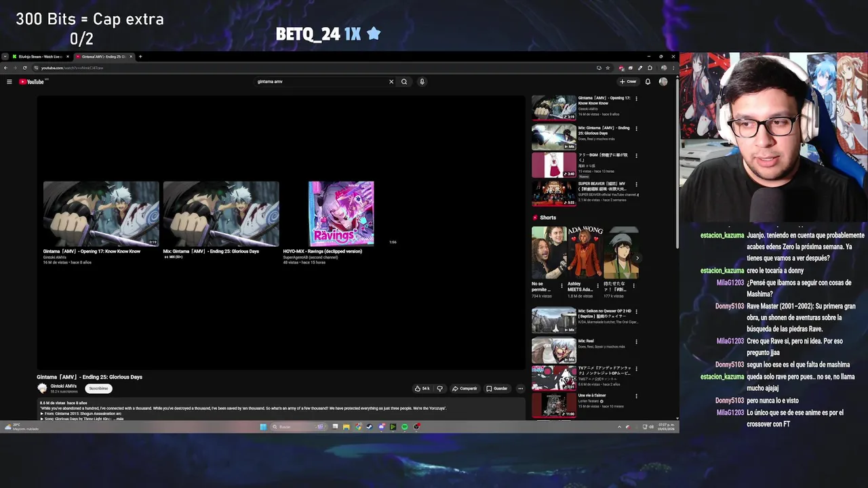Screen dimensions: 868x488
Task: Open the taskbar clock and date
Action: click(x=665, y=427)
